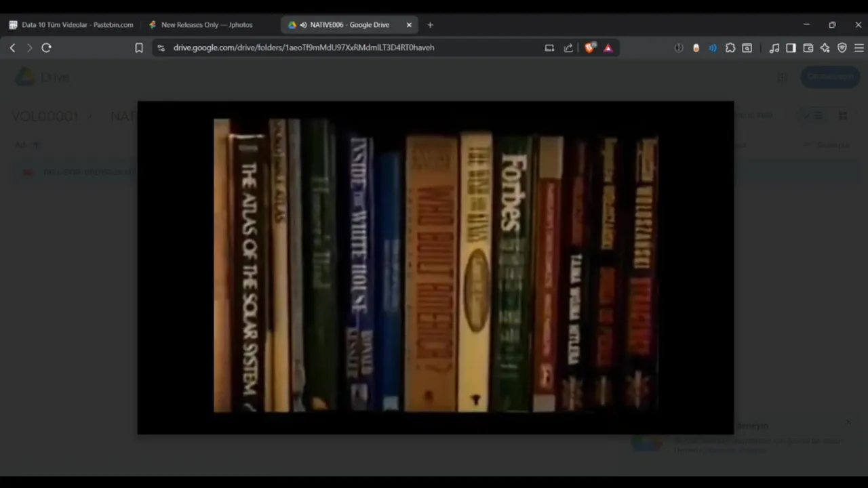Close the NATIVE006 Google Drive tab
Image resolution: width=868 pixels, height=488 pixels.
pos(409,24)
